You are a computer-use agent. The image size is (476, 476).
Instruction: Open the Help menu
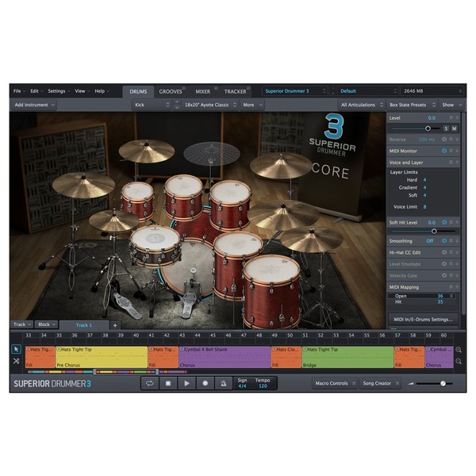pyautogui.click(x=102, y=91)
